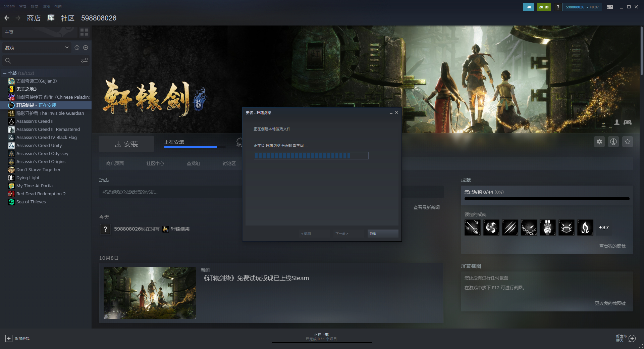The image size is (644, 349).
Task: Open 商店页面 link
Action: tap(115, 164)
